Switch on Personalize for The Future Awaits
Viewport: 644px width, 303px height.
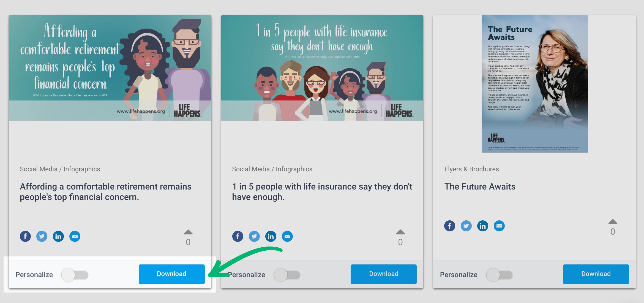(x=500, y=275)
